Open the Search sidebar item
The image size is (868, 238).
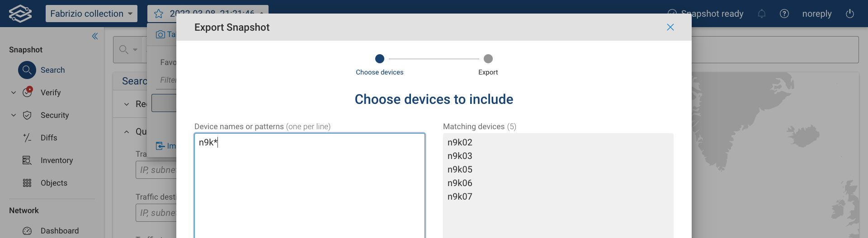pos(52,70)
